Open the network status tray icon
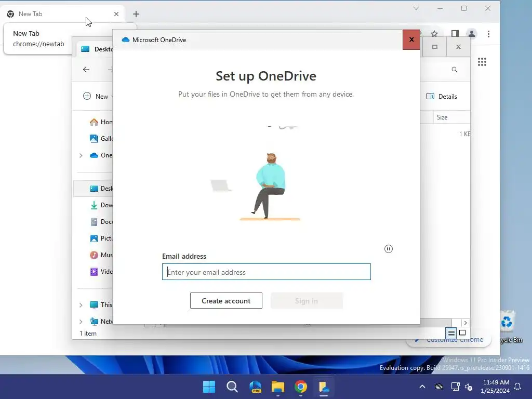The height and width of the screenshot is (399, 532). [455, 387]
